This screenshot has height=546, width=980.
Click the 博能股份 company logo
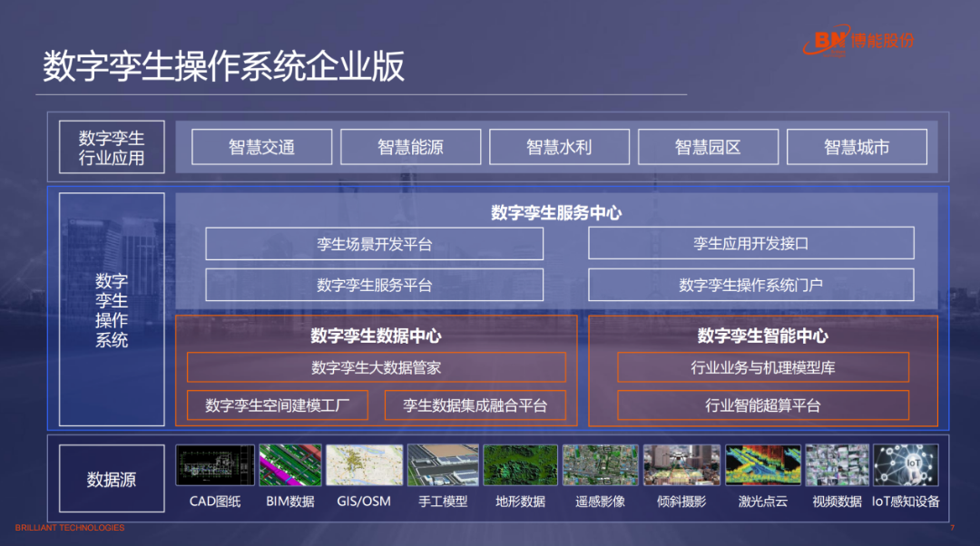tap(862, 34)
